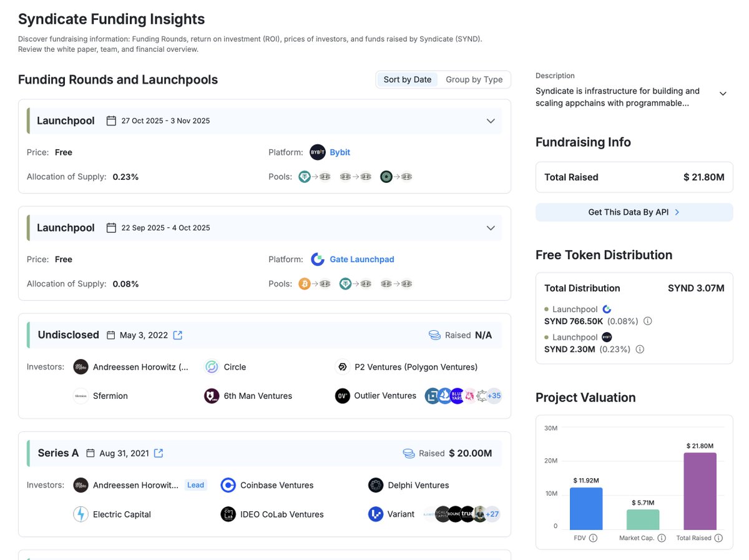749x560 pixels.
Task: Click Allocation of Supply 0.08% value
Action: 125,284
